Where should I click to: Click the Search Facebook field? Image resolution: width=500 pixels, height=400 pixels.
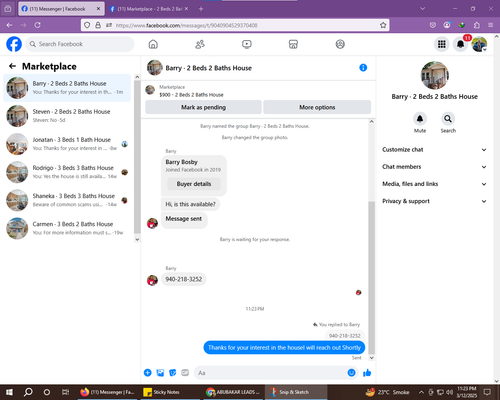pyautogui.click(x=80, y=44)
